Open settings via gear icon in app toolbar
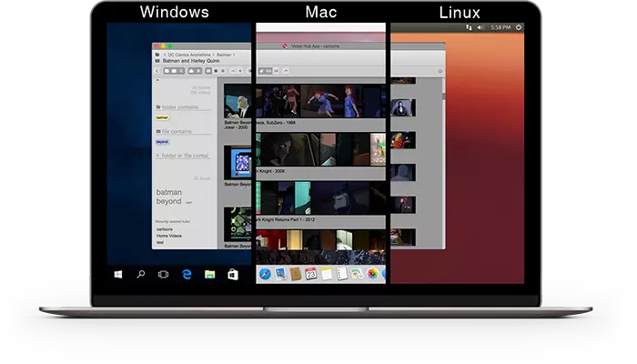637x364 pixels. click(440, 71)
